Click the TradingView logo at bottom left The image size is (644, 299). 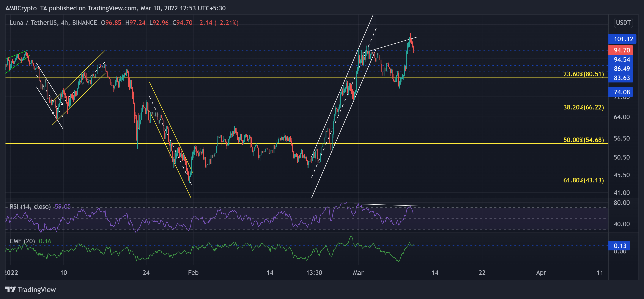click(30, 290)
